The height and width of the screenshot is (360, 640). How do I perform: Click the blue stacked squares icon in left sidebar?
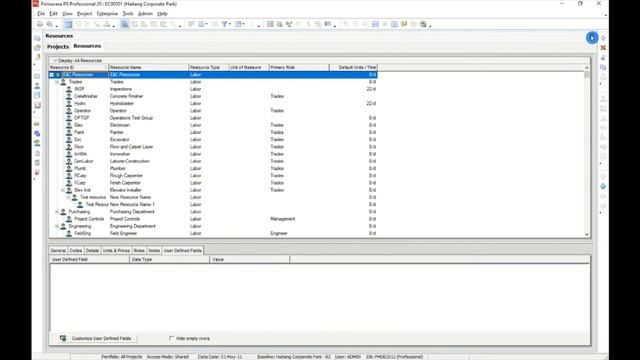[x=37, y=133]
